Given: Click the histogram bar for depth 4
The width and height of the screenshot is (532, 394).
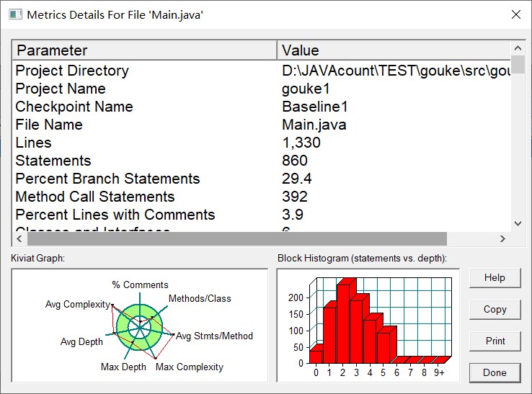Looking at the screenshot, I should click(370, 341).
